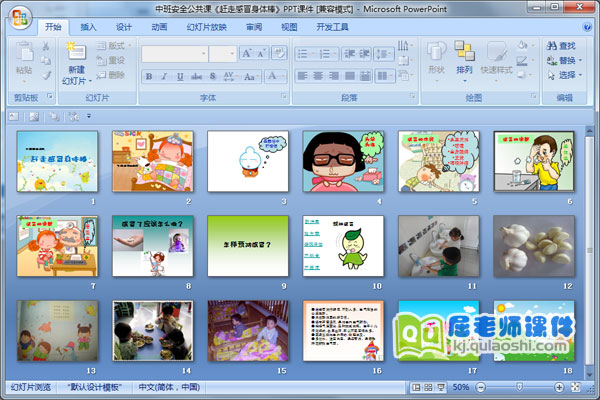The width and height of the screenshot is (600, 400).
Task: Decrease list indent level
Action: click(x=349, y=54)
